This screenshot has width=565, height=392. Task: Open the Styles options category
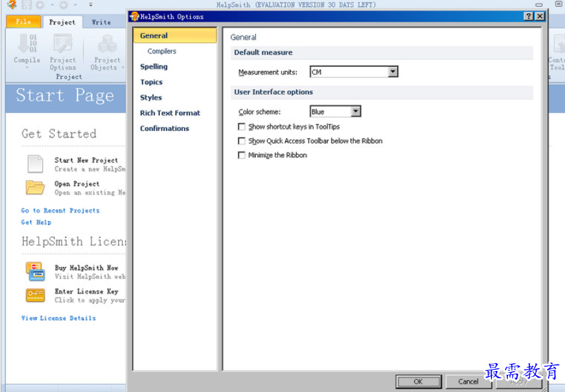pyautogui.click(x=151, y=97)
